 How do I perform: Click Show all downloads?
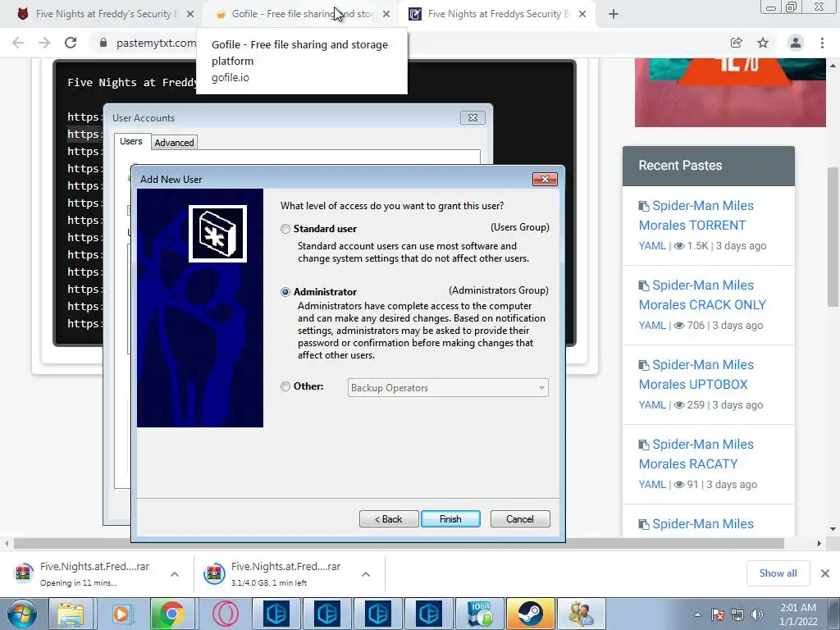coord(778,573)
